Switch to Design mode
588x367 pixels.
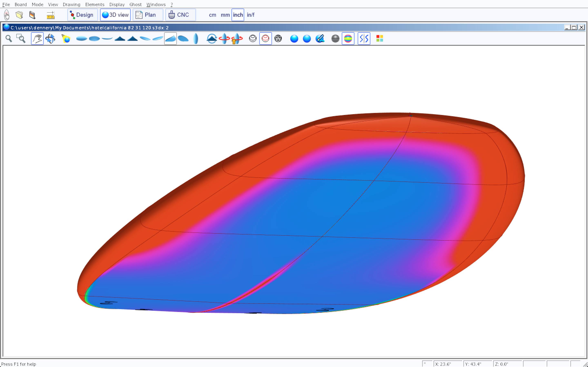point(82,15)
